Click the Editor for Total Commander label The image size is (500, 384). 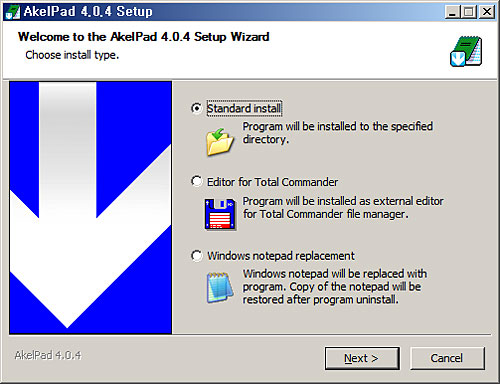pyautogui.click(x=272, y=182)
